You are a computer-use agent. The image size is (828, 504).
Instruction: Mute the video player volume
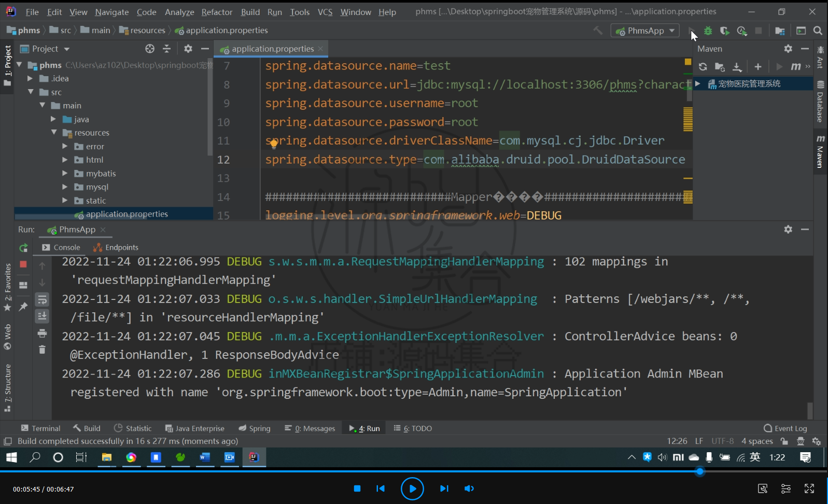(469, 488)
